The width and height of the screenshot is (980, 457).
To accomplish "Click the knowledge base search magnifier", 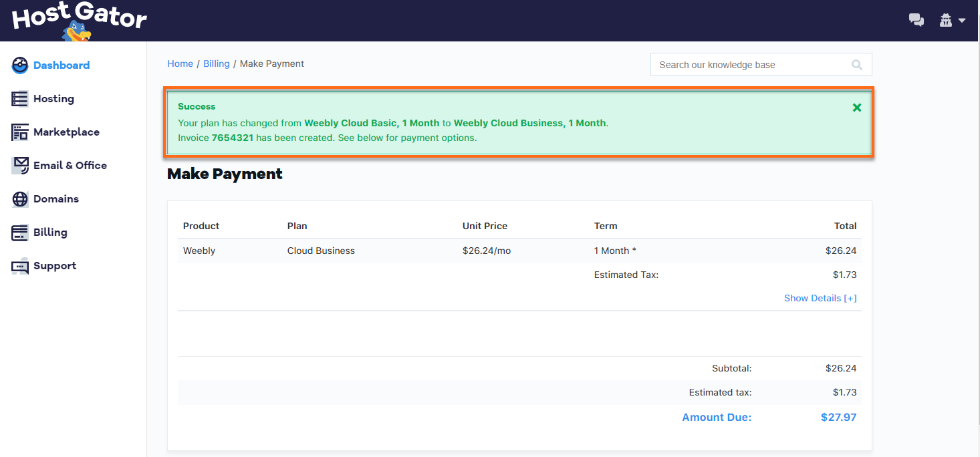I will 857,65.
